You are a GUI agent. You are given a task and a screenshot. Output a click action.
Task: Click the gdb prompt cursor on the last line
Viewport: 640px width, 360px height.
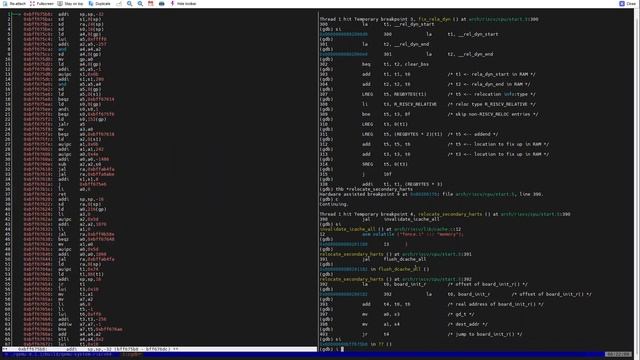click(342, 349)
